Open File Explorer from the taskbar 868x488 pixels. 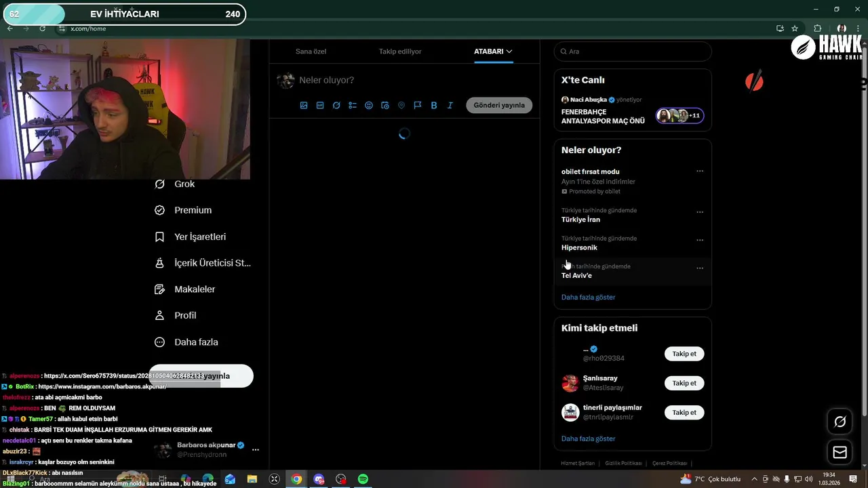(x=252, y=479)
